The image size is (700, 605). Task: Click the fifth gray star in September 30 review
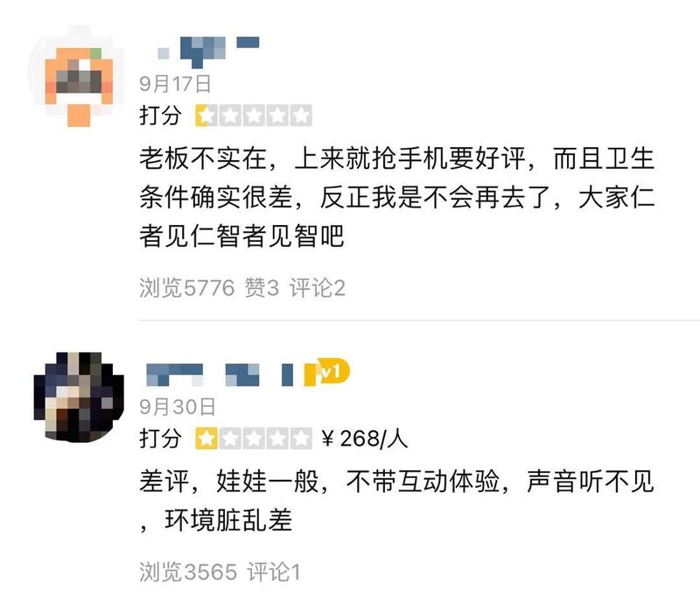pos(301,439)
